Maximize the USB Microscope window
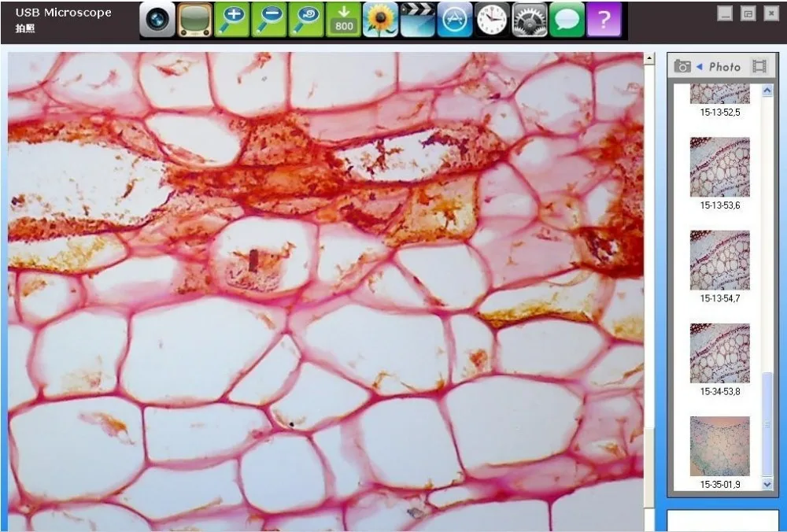 tap(748, 14)
